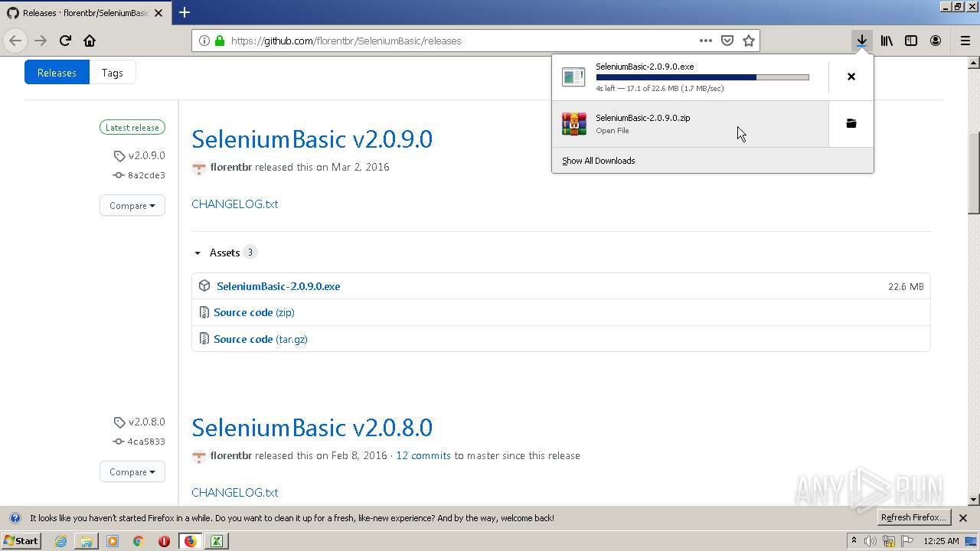Screen dimensions: 980x551
Task: Open Excel from the taskbar
Action: point(216,541)
